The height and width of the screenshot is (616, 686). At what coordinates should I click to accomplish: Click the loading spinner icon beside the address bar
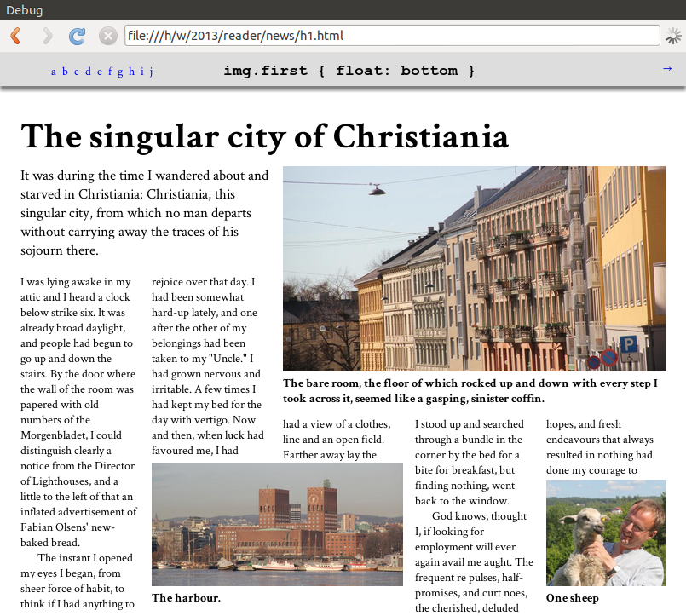673,36
